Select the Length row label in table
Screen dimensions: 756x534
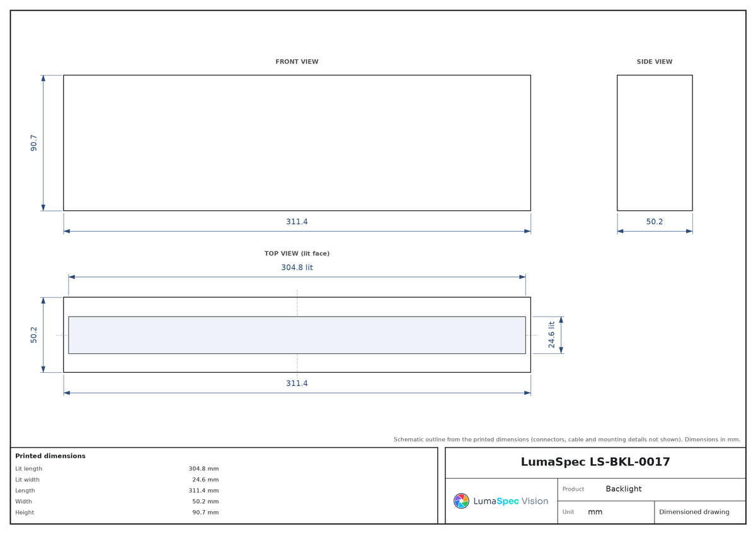[x=25, y=491]
